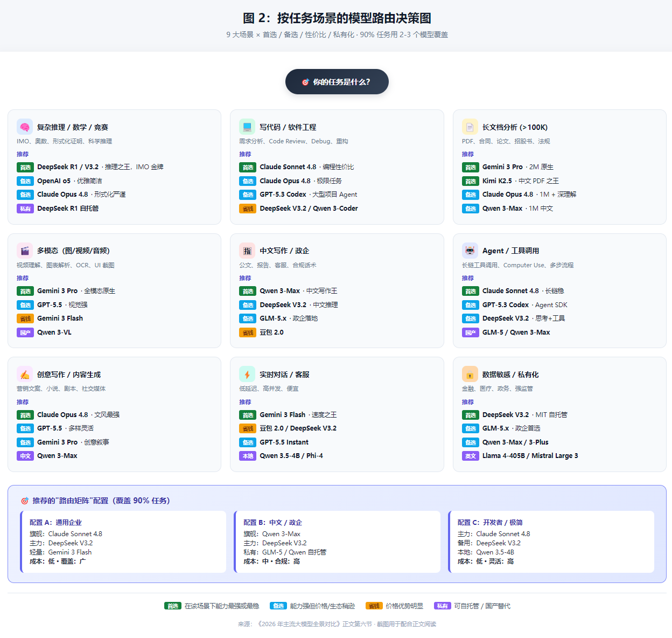Click the 省钱 badge next to Gemini 3 Flash

25,318
